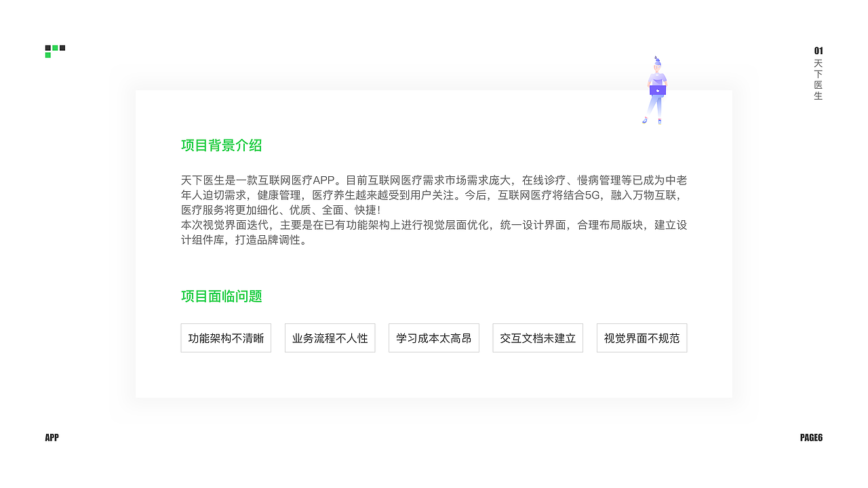Click the black square in the top-left logo

[48, 48]
